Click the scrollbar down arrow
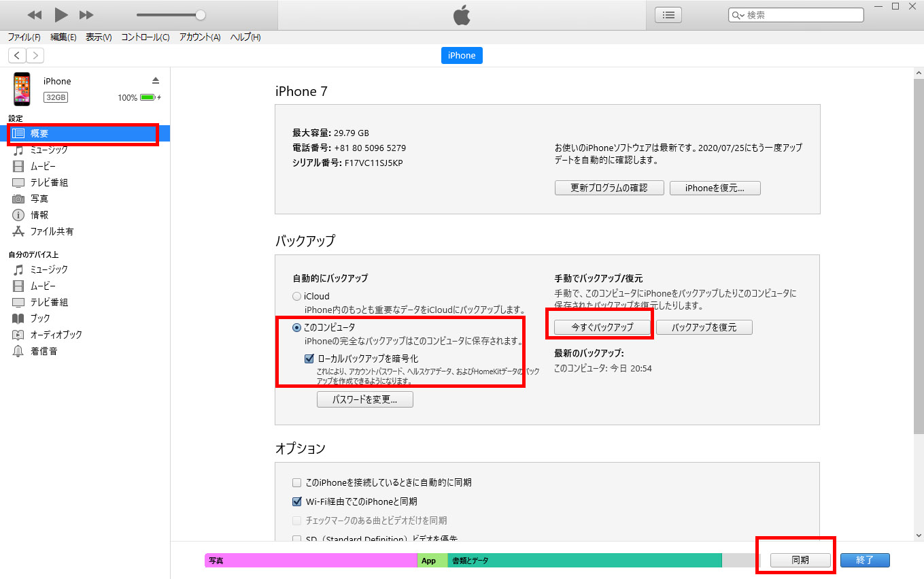 [918, 536]
